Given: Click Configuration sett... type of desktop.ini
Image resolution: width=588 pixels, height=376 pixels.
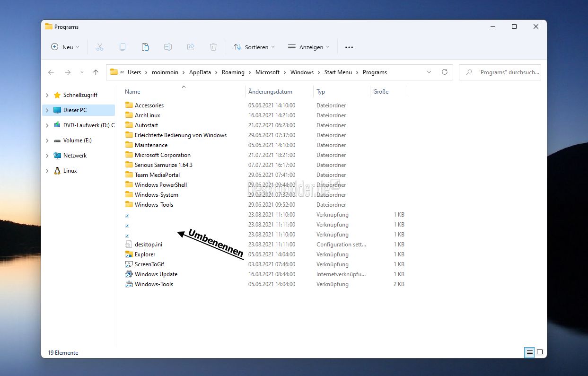Looking at the screenshot, I should [342, 245].
